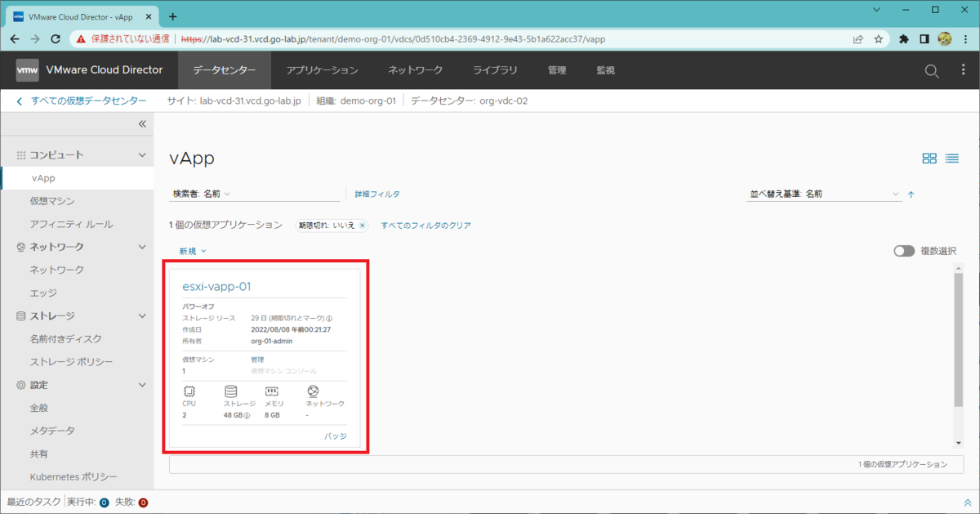The height and width of the screenshot is (514, 980).
Task: Select the アプリケーション top tab
Action: 323,70
